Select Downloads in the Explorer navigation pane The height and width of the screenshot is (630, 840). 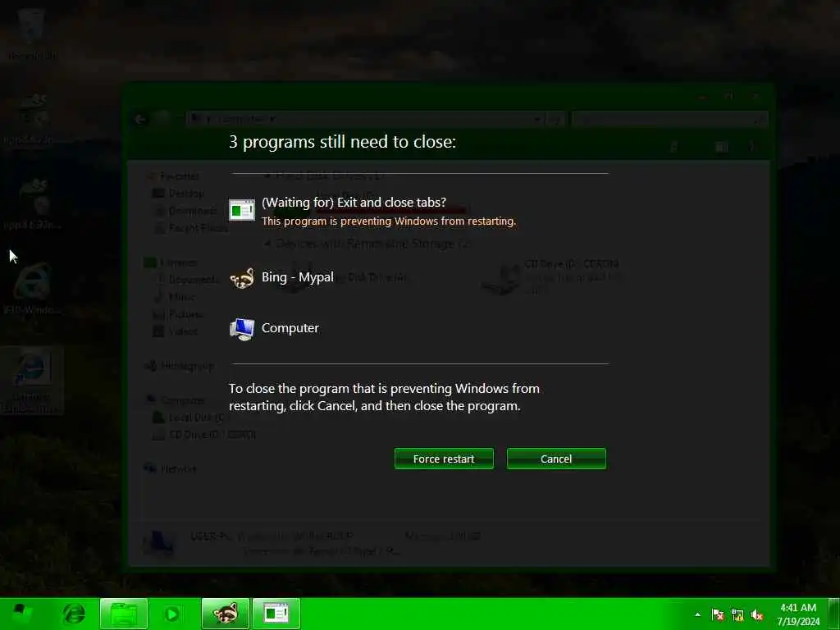coord(186,211)
